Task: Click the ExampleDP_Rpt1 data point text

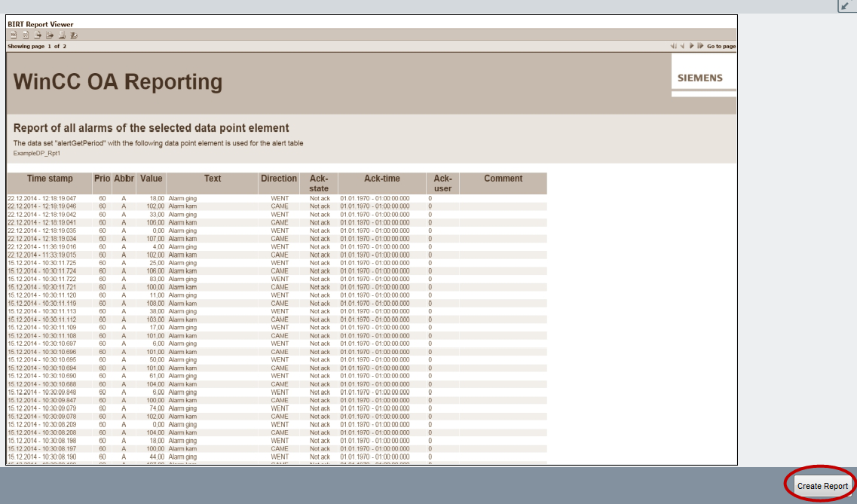Action: tap(37, 154)
